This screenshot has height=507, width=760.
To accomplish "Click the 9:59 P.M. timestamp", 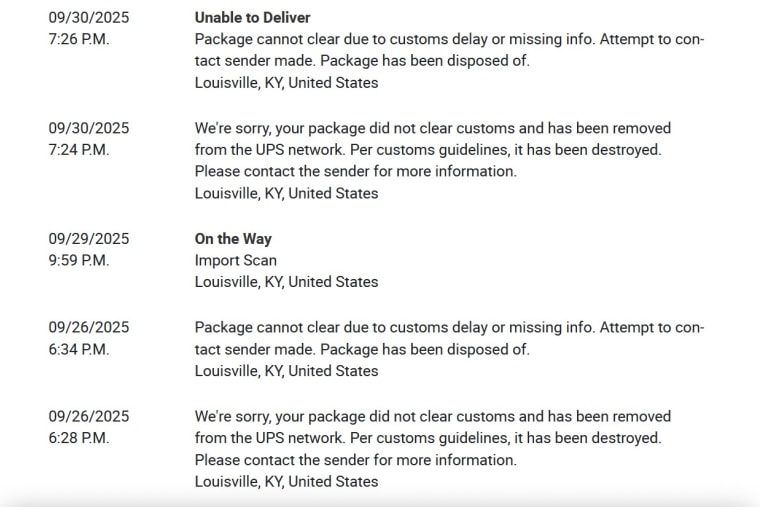I will point(79,260).
